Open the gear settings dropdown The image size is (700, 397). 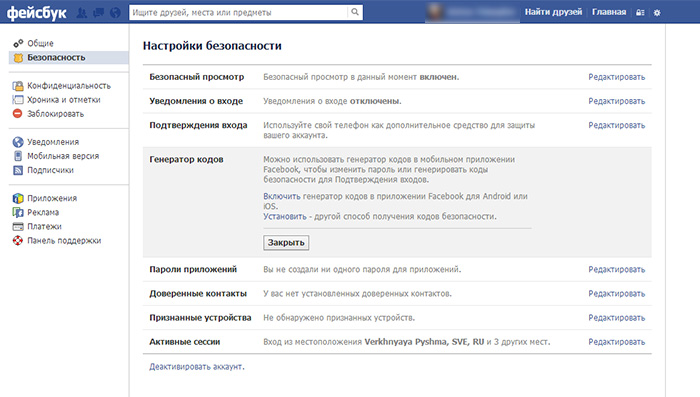point(657,13)
